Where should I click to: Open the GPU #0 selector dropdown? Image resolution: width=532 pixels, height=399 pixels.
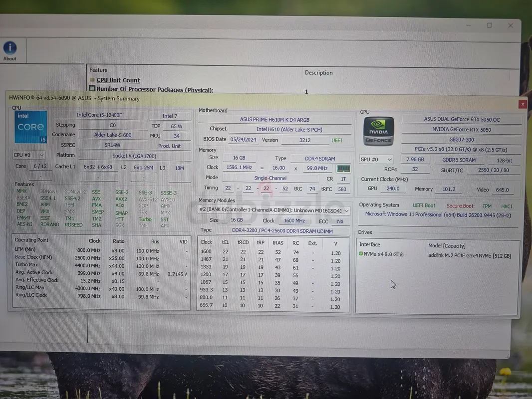(x=376, y=159)
